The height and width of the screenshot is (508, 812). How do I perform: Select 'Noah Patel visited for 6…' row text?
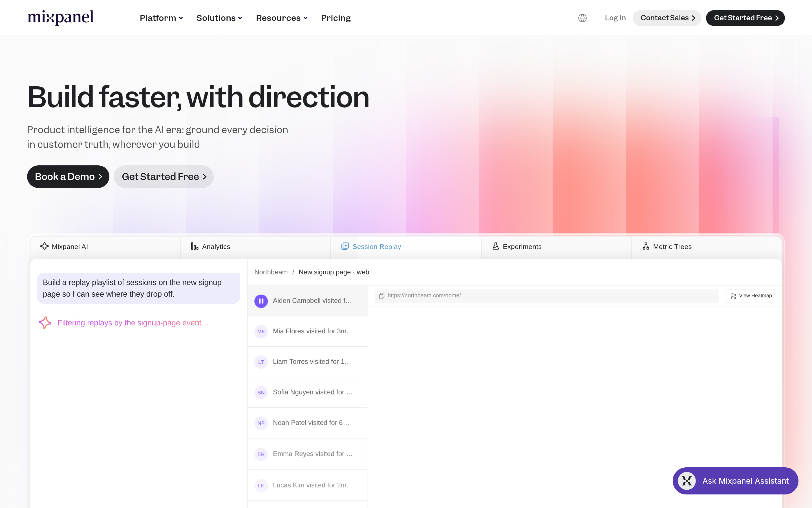click(x=311, y=423)
